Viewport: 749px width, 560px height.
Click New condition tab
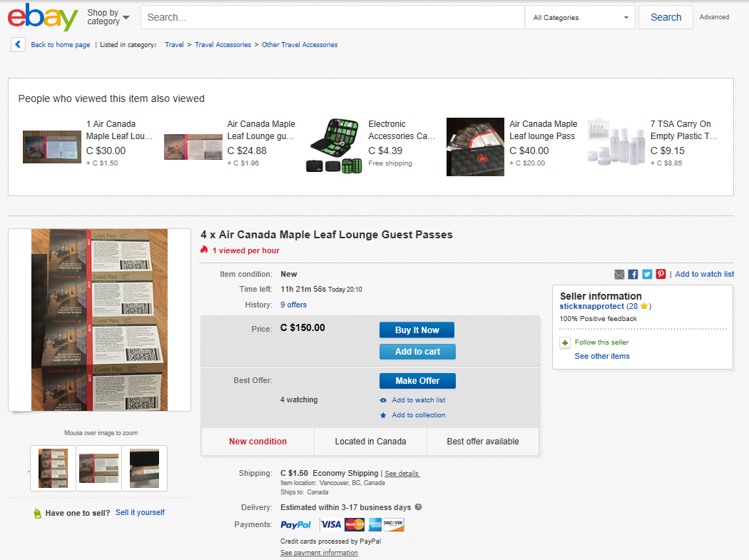point(258,442)
